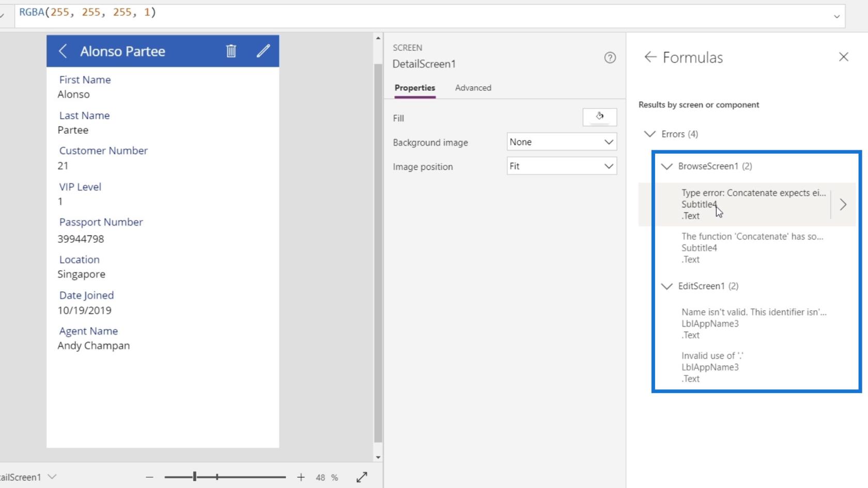The image size is (868, 488).
Task: Click the 48 % zoom value
Action: (x=327, y=478)
